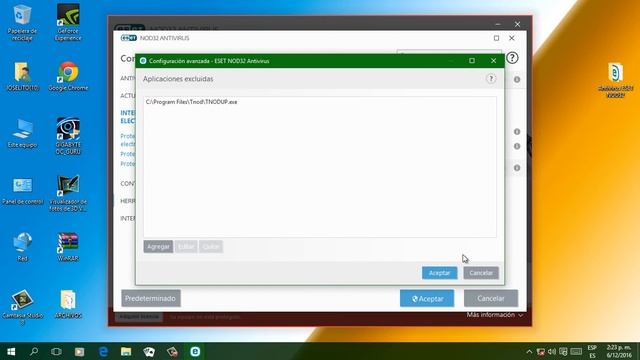Select the TNODUP.exe path entry
This screenshot has width=640, height=360.
tap(192, 102)
